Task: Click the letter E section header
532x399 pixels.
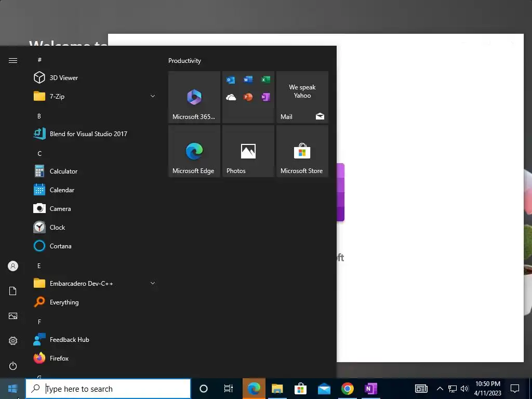Action: point(39,265)
